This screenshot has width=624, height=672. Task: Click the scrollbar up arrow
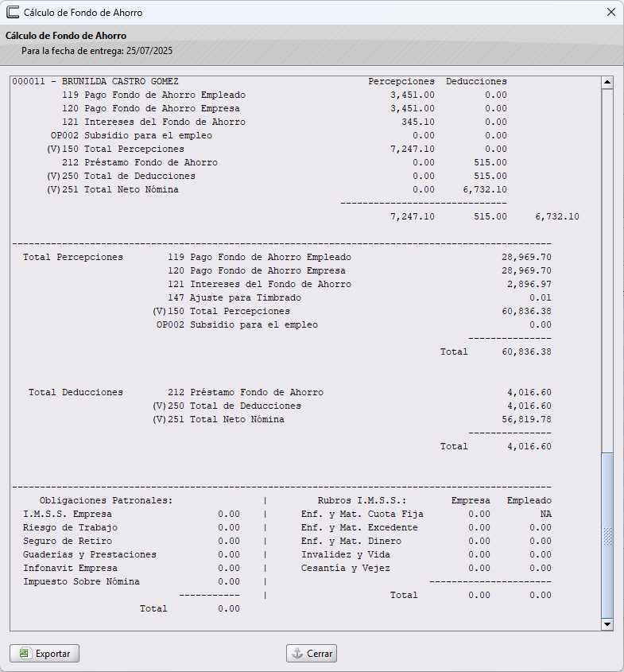click(x=607, y=82)
